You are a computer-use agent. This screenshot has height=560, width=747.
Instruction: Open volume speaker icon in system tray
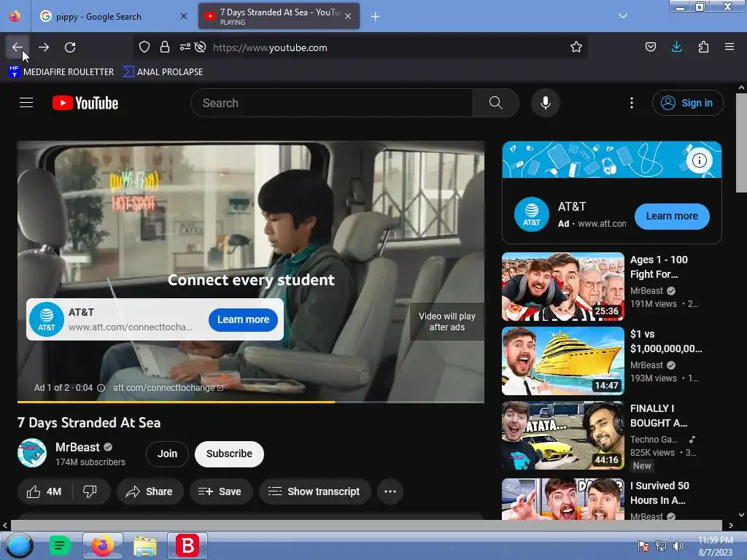pyautogui.click(x=678, y=546)
